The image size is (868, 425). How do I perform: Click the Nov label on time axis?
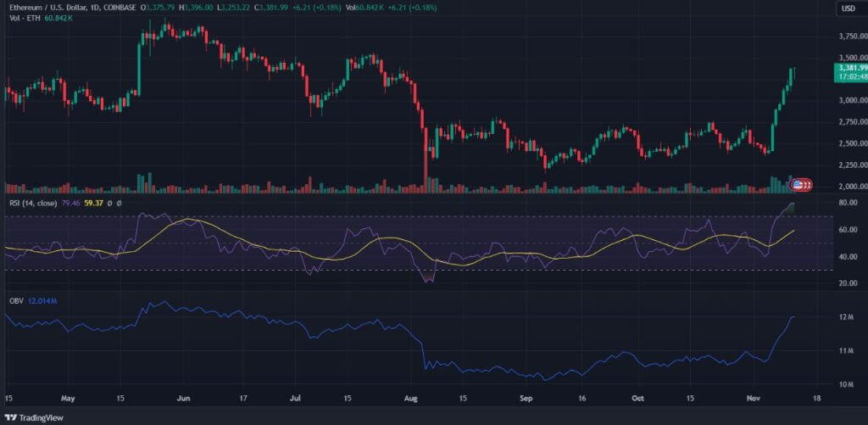[754, 399]
